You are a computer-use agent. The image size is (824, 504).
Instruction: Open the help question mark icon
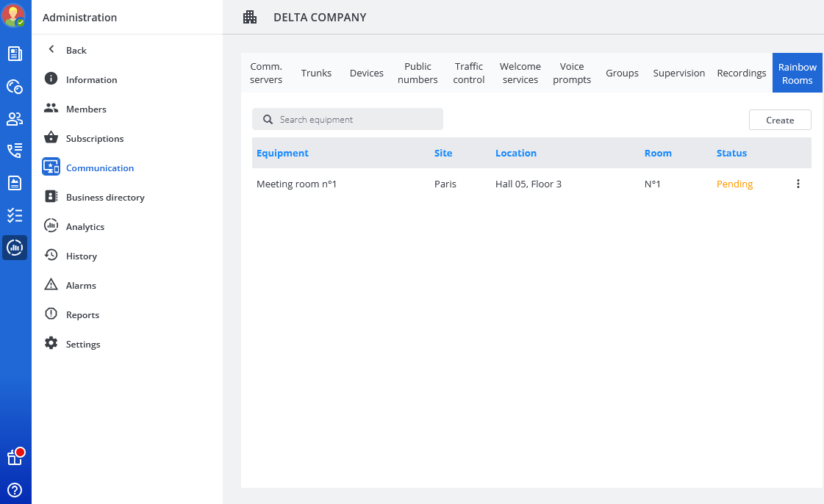[15, 489]
